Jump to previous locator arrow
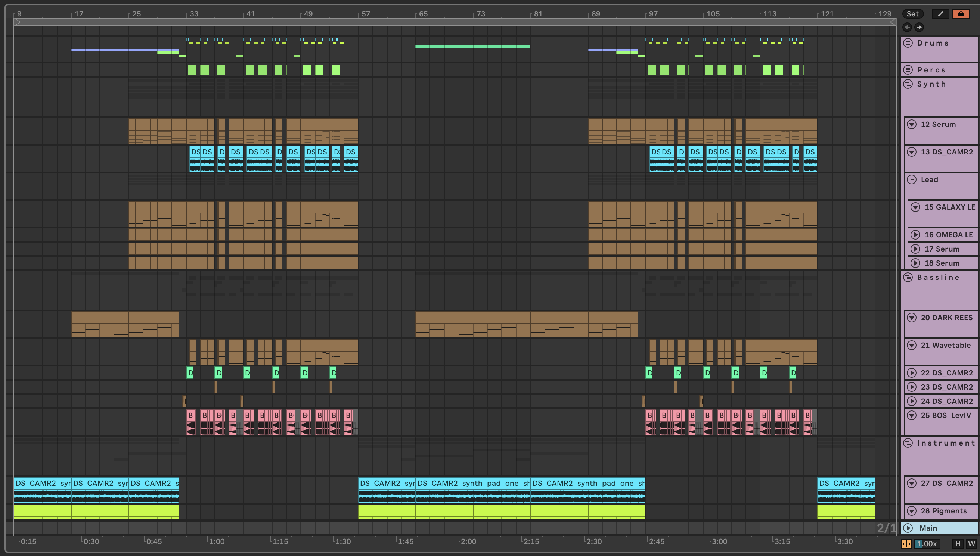Viewport: 980px width, 556px height. (907, 27)
